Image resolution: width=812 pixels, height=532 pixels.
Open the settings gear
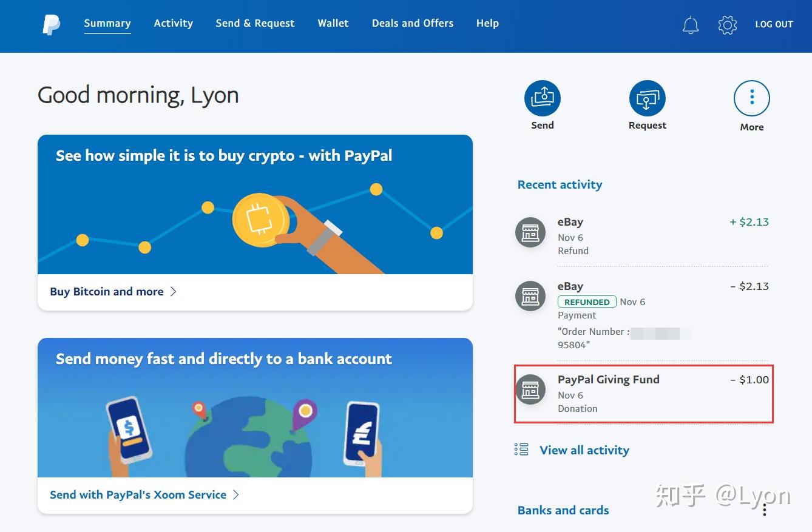(x=727, y=24)
